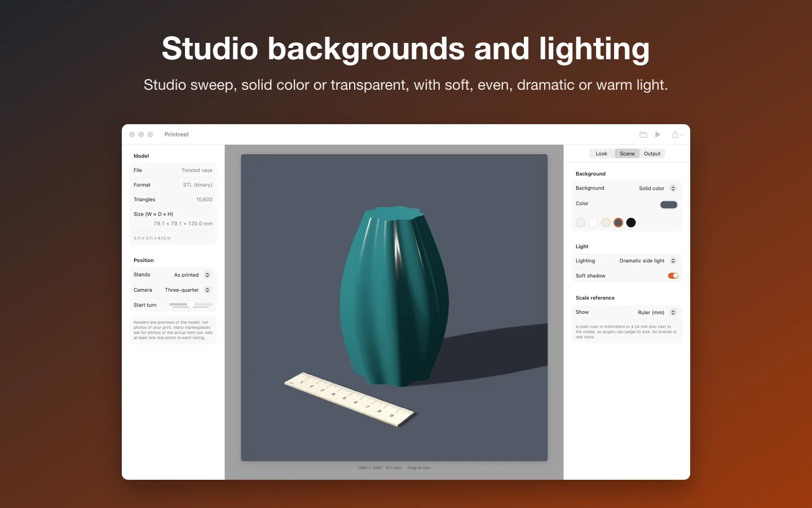812x508 pixels.
Task: Choose the black background swatch
Action: tap(631, 222)
